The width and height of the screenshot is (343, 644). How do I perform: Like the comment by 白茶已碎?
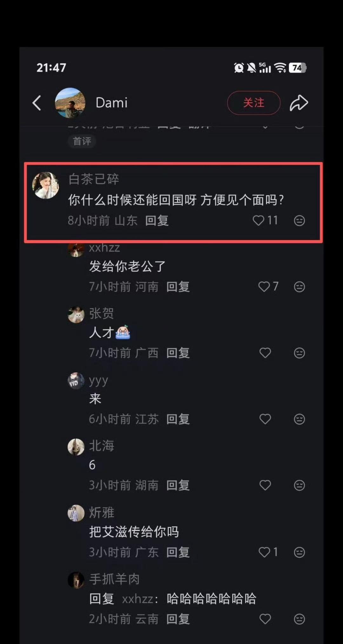(x=258, y=220)
